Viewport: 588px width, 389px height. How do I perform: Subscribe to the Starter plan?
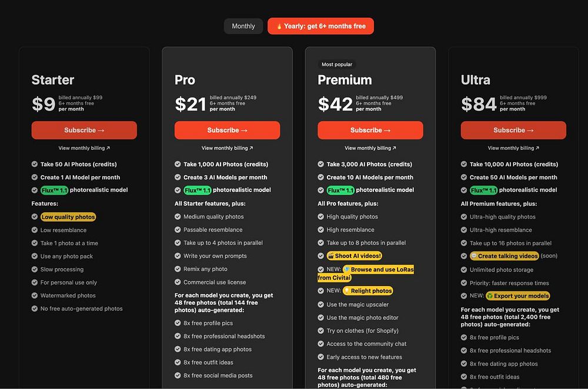(84, 130)
